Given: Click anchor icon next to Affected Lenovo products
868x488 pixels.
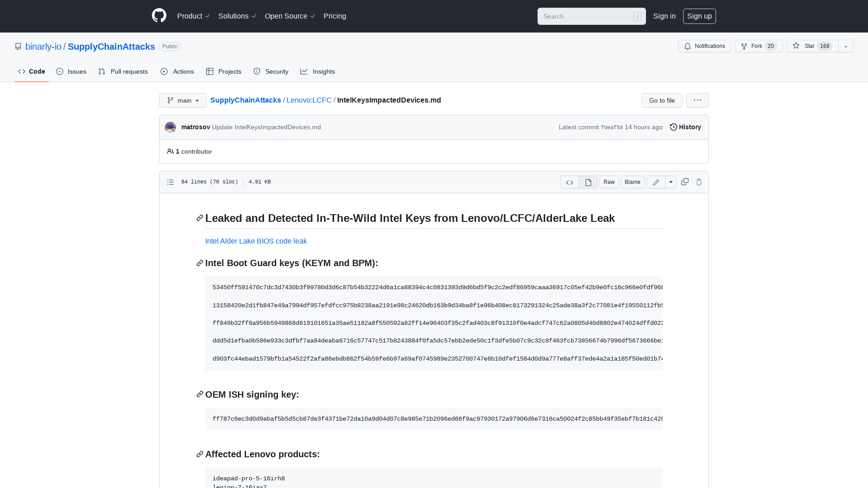Looking at the screenshot, I should pyautogui.click(x=200, y=454).
